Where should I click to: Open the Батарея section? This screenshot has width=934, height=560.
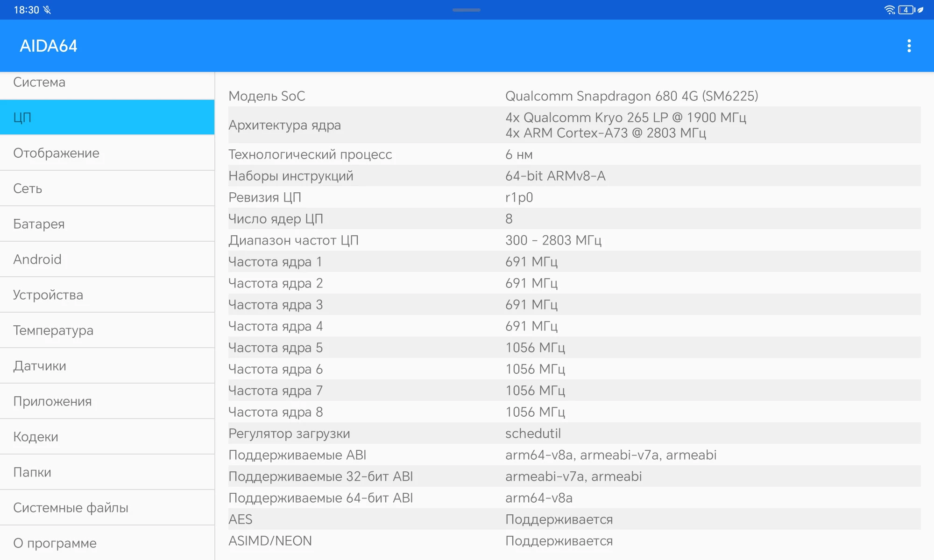point(107,224)
